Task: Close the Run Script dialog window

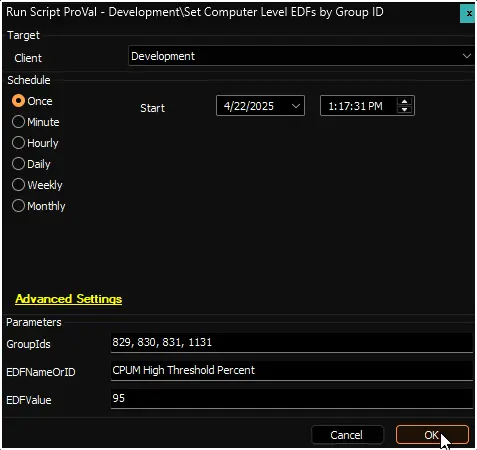Action: [468, 14]
